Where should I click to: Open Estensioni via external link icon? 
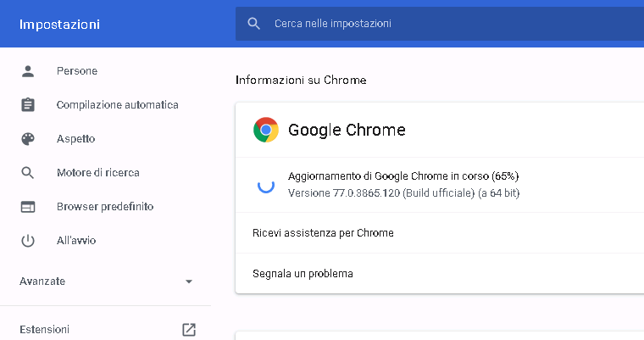point(189,329)
